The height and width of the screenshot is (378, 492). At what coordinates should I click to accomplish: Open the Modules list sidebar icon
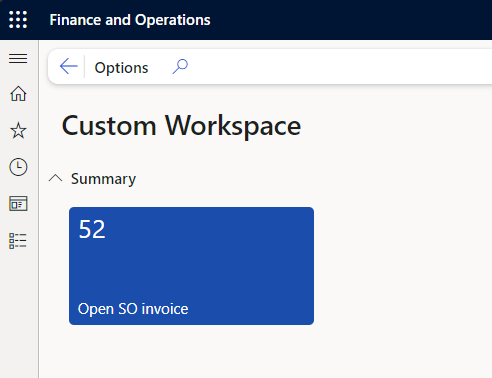click(x=18, y=241)
